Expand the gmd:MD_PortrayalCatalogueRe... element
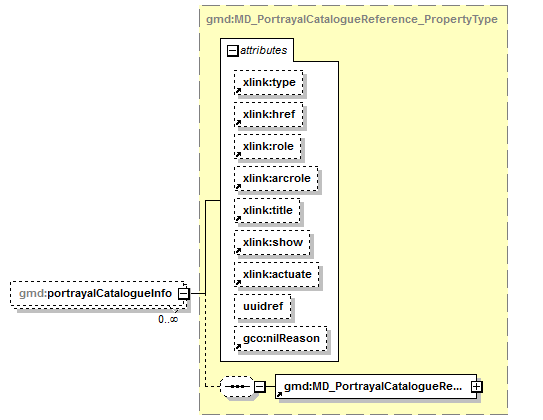This screenshot has height=420, width=543. tap(477, 386)
